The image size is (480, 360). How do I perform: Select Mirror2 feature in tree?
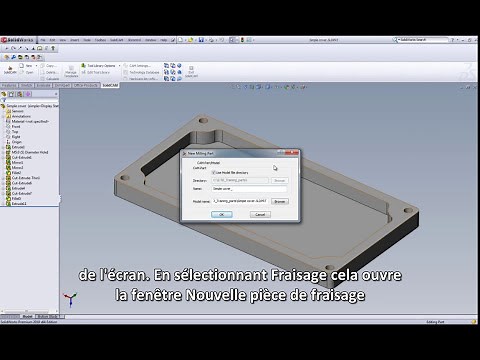tap(15, 167)
